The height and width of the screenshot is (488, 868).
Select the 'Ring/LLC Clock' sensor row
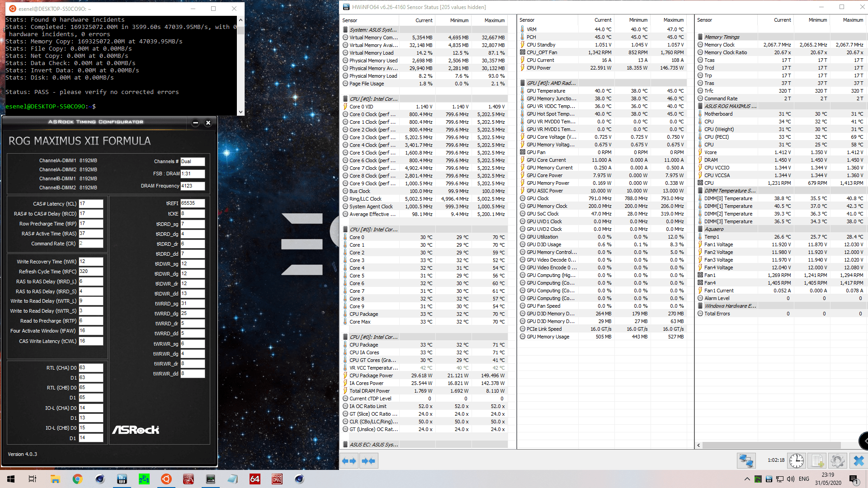tap(424, 199)
